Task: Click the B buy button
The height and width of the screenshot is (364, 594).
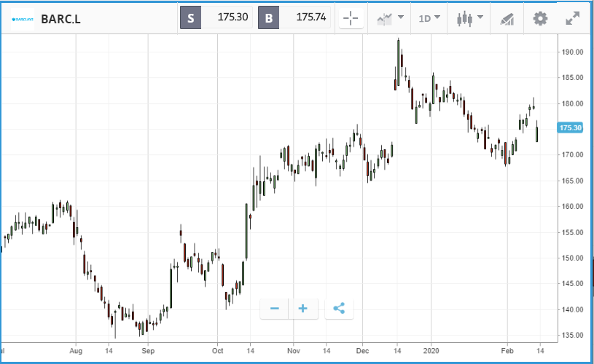Action: (269, 17)
